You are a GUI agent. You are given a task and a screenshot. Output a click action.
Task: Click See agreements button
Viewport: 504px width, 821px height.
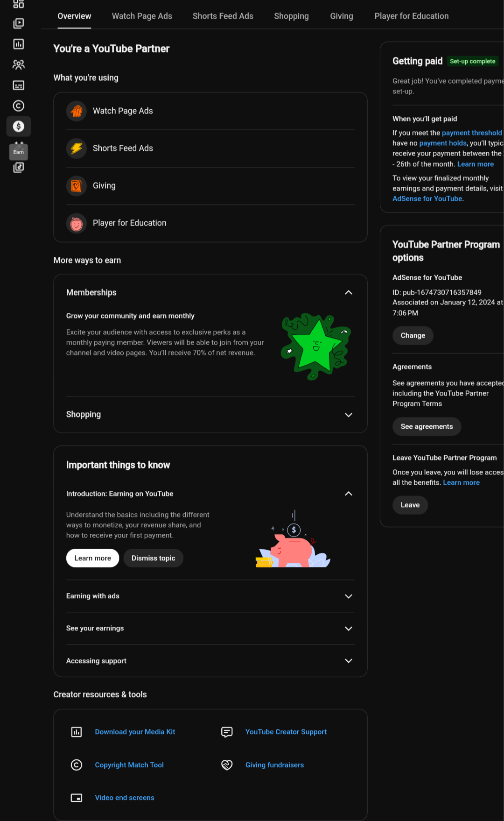pos(427,426)
